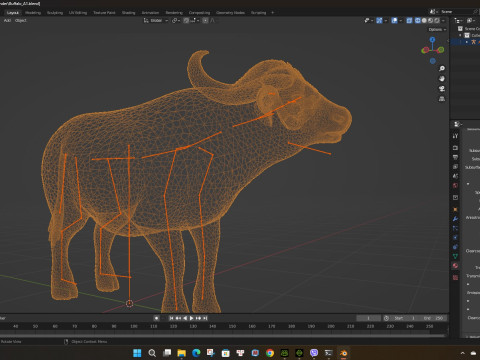
Task: Open the Particles properties tab
Action: tap(455, 228)
